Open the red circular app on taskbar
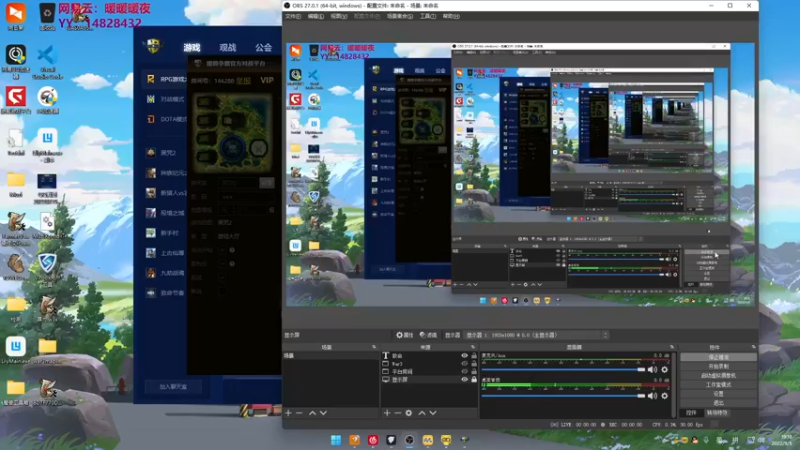The width and height of the screenshot is (800, 450). tap(373, 440)
